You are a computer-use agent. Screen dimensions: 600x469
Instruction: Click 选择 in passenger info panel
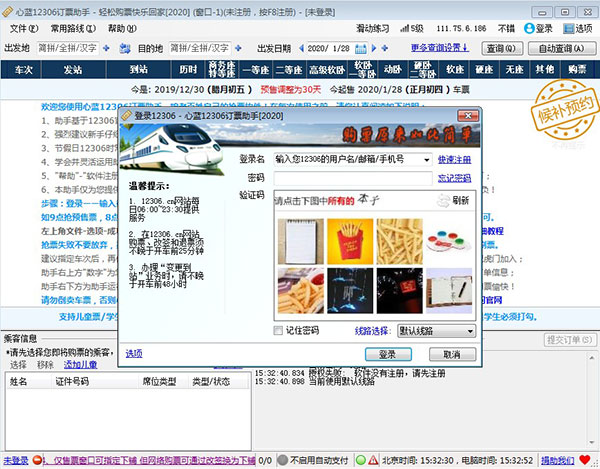[18, 365]
